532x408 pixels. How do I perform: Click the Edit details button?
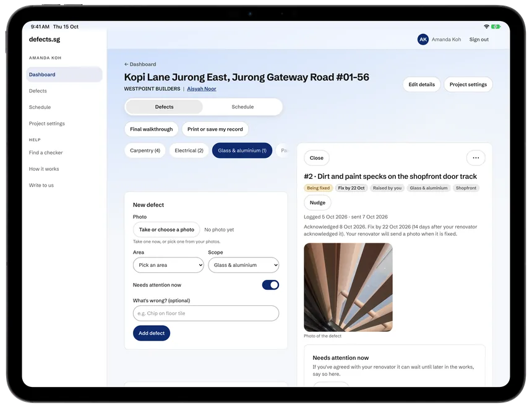[x=422, y=85]
